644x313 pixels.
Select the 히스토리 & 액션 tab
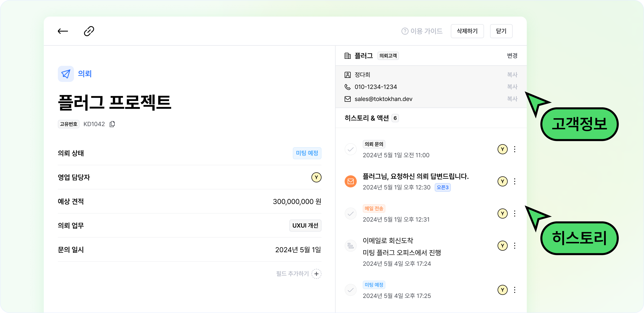click(367, 118)
